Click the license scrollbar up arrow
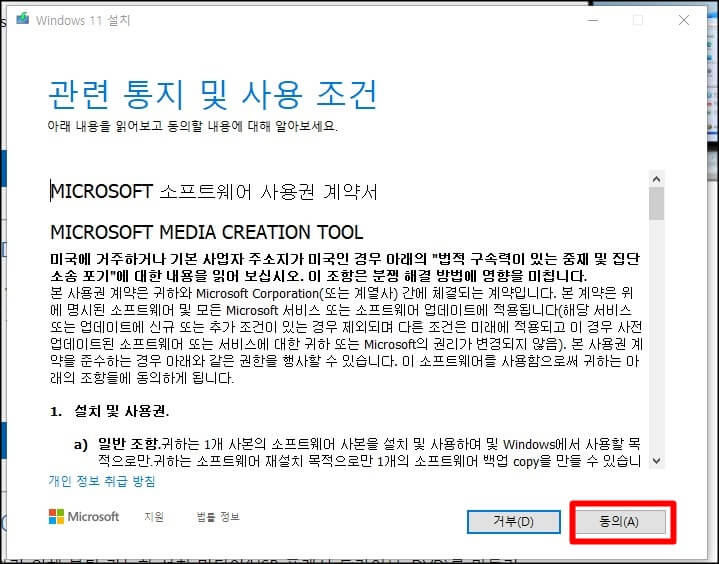Viewport: 719px width, 564px height. click(x=657, y=179)
